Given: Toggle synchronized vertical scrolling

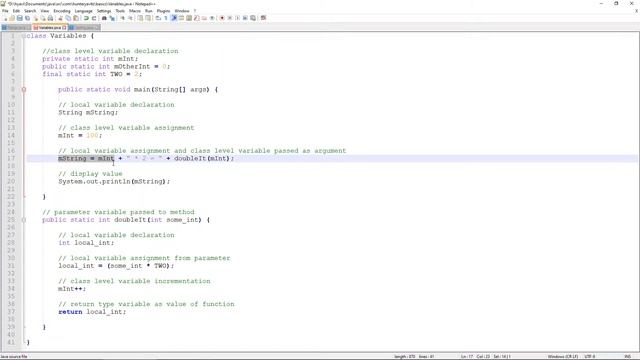Looking at the screenshot, I should click(140, 18).
